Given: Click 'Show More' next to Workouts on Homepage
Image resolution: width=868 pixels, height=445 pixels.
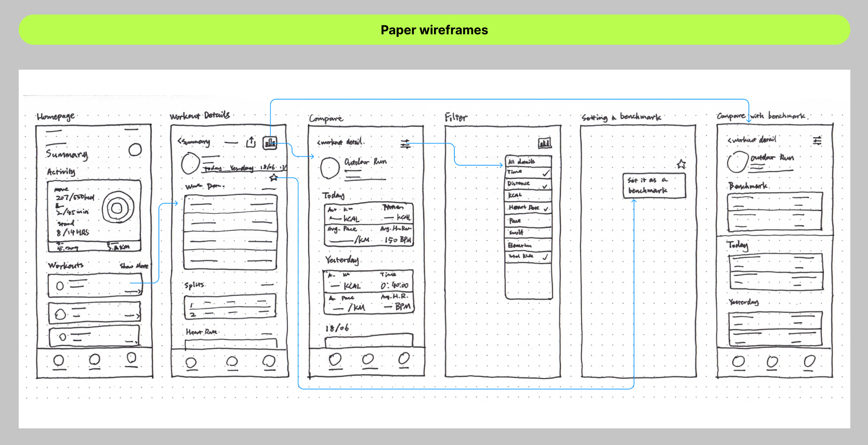Looking at the screenshot, I should tap(134, 266).
